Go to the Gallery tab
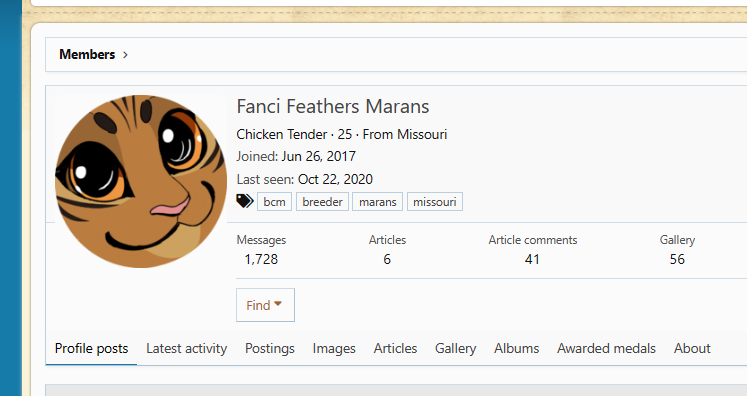The image size is (747, 396). 455,348
